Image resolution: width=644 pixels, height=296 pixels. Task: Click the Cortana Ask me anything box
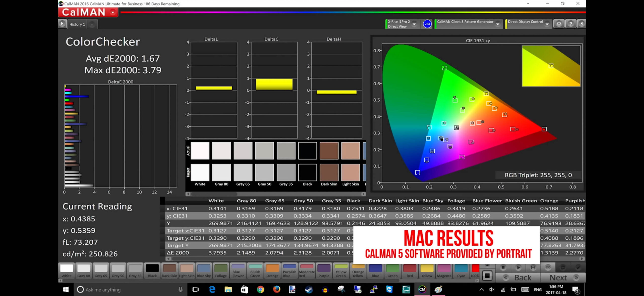point(131,289)
